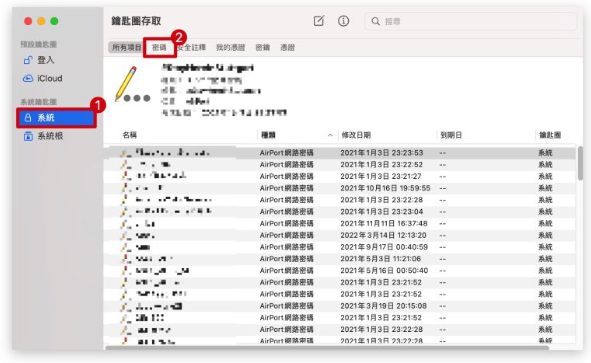Screen dimensions: 591x363
Task: Click the archive icon beside 系統根
Action: [28, 136]
